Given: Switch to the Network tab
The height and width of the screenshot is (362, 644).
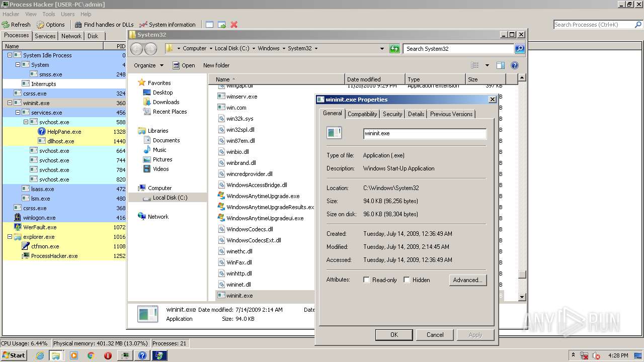Looking at the screenshot, I should pos(71,36).
